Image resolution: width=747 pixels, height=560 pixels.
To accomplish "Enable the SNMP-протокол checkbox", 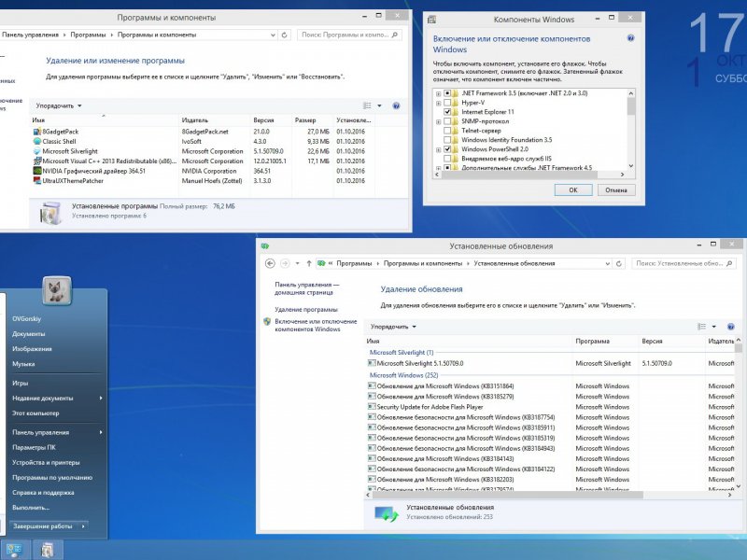I will coord(447,121).
